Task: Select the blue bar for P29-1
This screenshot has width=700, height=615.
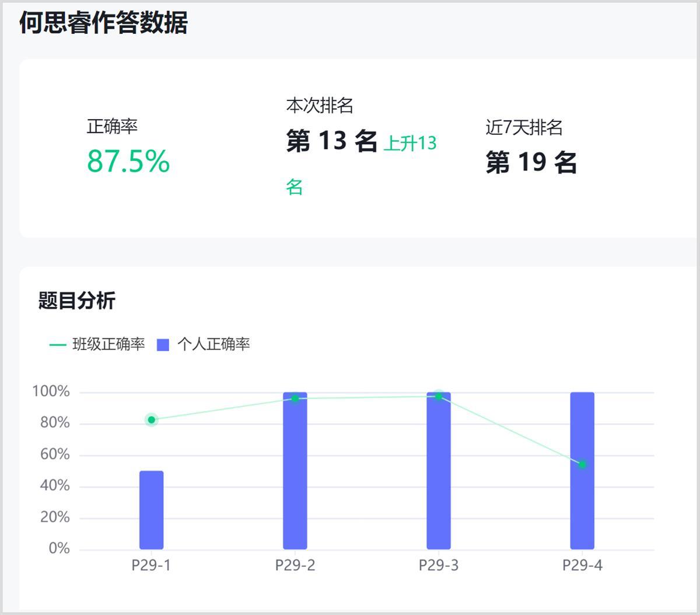Action: (x=152, y=509)
